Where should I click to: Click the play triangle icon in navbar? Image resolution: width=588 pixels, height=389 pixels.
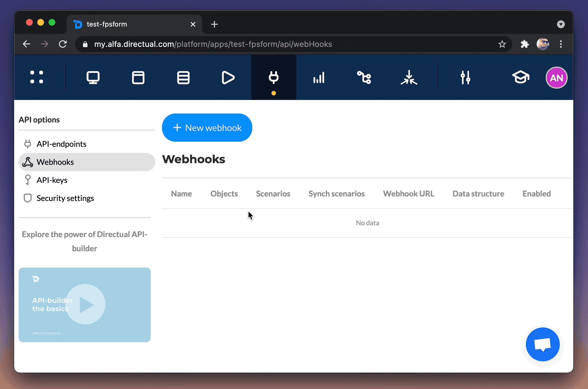(x=228, y=78)
